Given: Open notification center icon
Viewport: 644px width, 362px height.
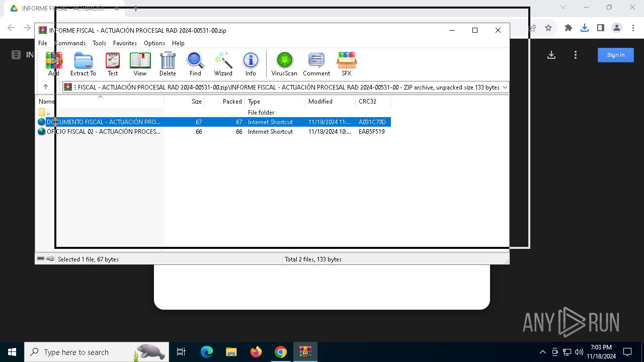Looking at the screenshot, I should tap(627, 352).
